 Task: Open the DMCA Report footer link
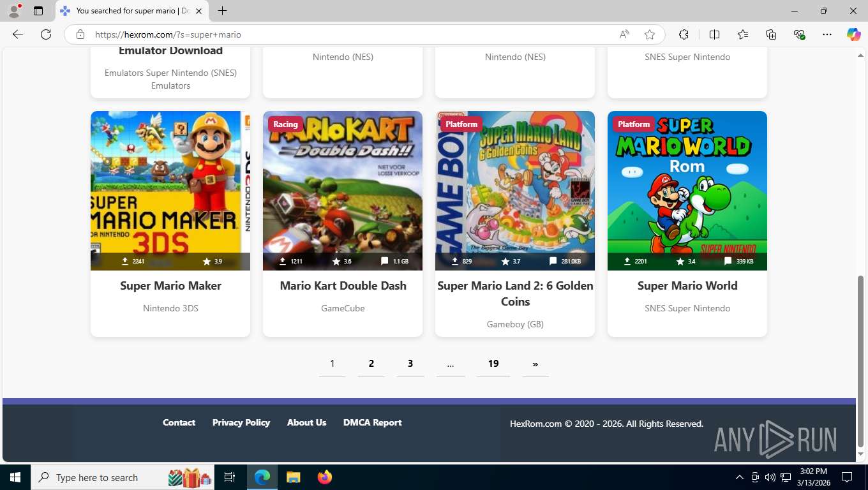point(373,422)
